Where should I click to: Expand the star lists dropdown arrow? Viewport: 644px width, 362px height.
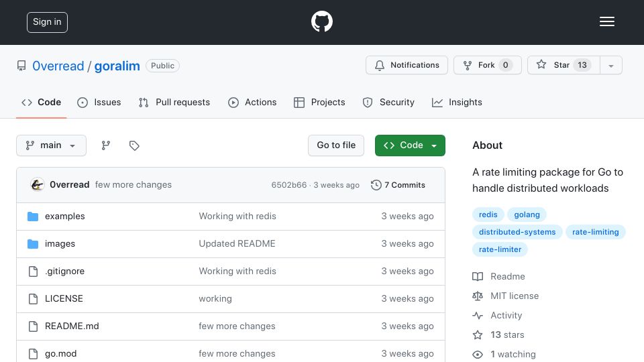click(x=610, y=66)
